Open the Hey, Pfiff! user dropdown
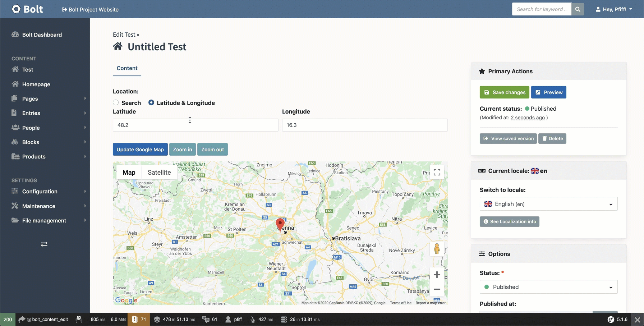 pyautogui.click(x=614, y=9)
